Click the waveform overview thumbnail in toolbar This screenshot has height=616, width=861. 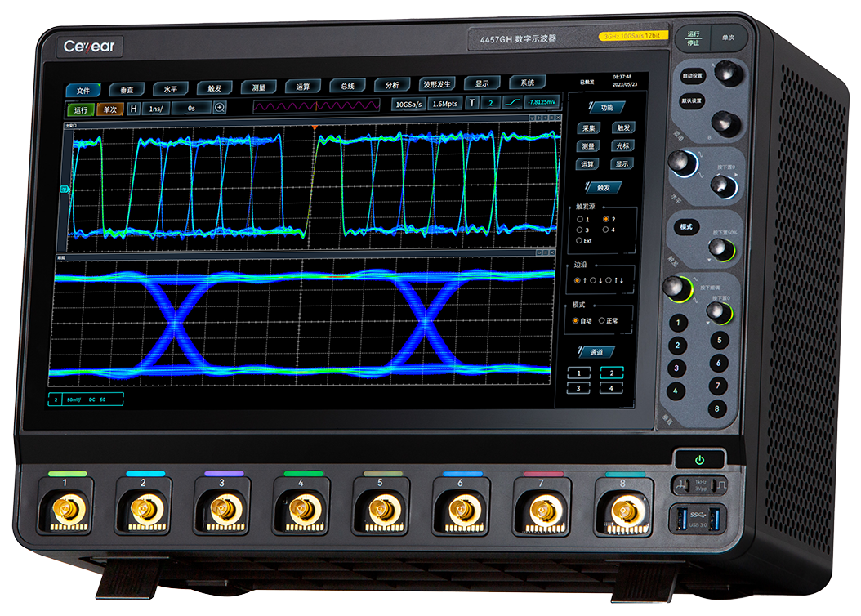[316, 105]
